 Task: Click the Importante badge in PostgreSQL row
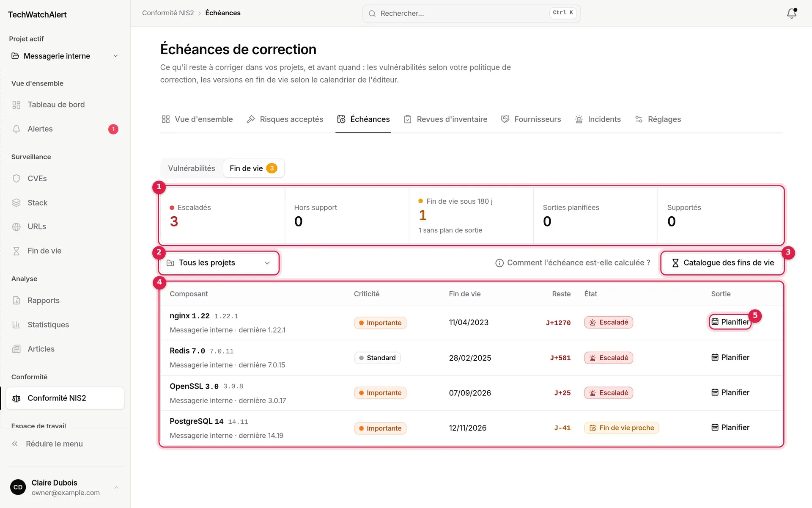point(380,428)
